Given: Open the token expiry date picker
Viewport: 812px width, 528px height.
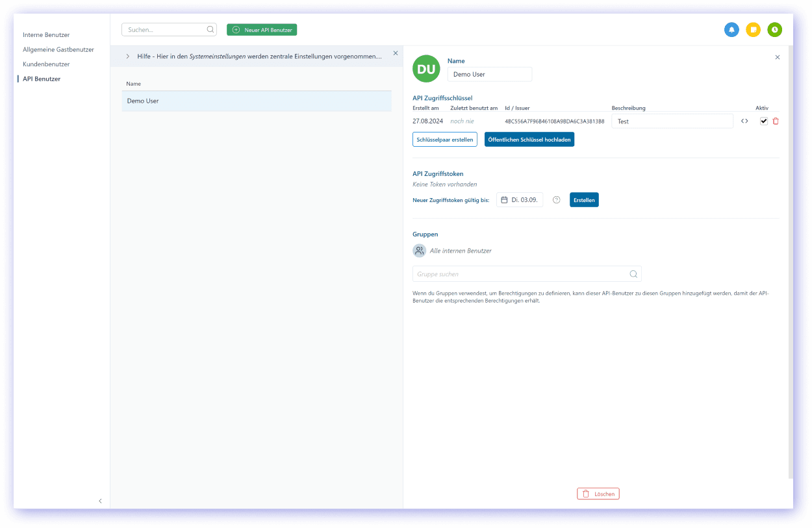Looking at the screenshot, I should tap(520, 200).
